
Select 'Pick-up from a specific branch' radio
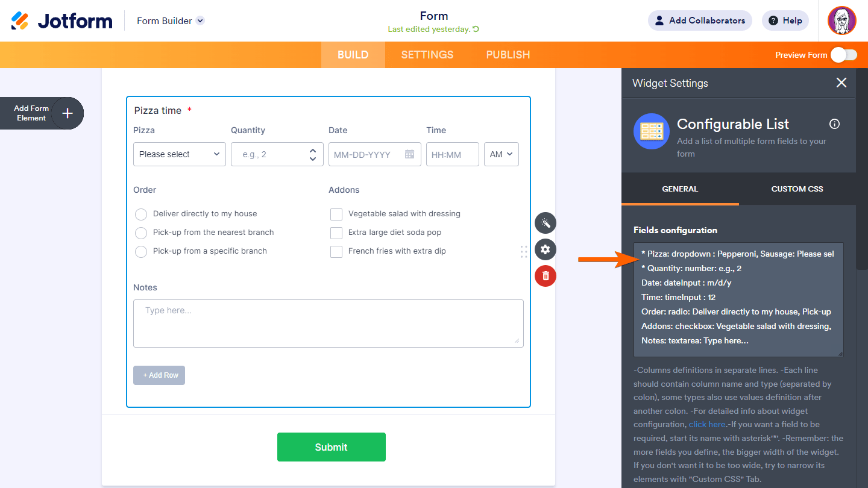tap(141, 252)
